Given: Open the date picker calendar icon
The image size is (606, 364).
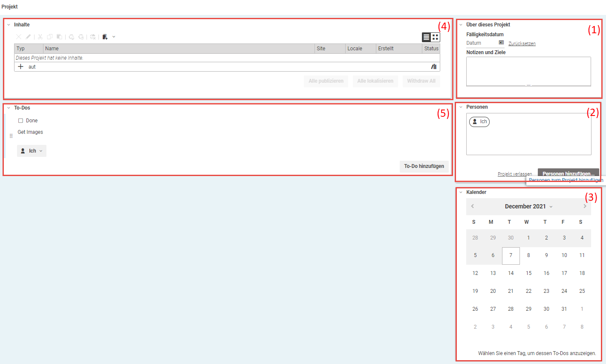Looking at the screenshot, I should click(x=501, y=43).
